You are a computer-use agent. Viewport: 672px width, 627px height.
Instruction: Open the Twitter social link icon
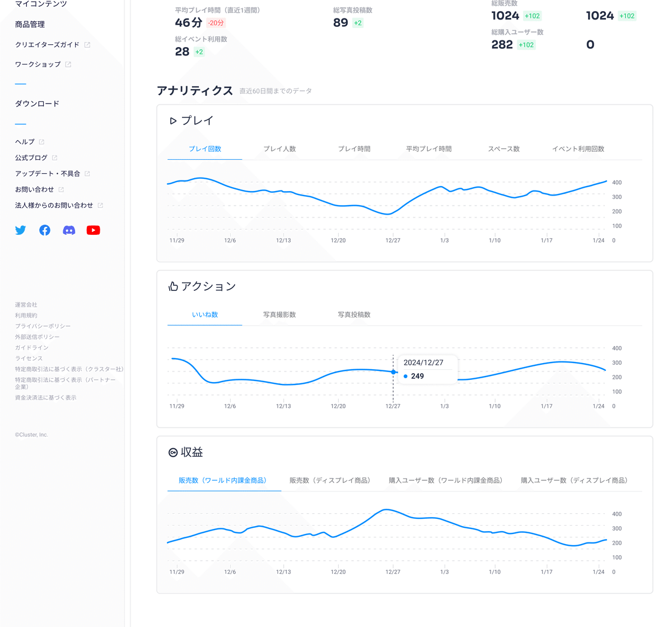point(21,230)
